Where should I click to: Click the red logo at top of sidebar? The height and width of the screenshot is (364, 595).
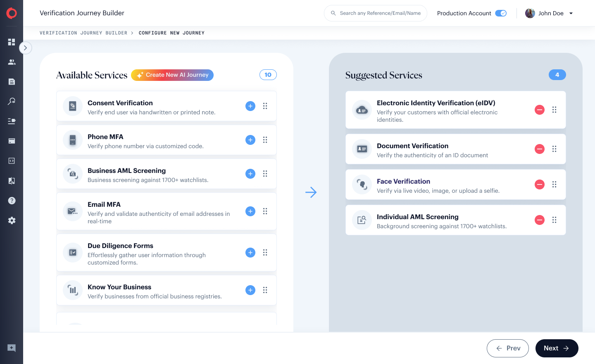click(12, 13)
